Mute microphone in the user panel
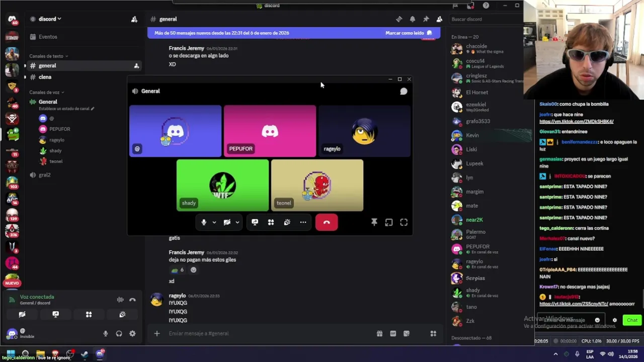Viewport: 644px width, 362px height. point(106,333)
